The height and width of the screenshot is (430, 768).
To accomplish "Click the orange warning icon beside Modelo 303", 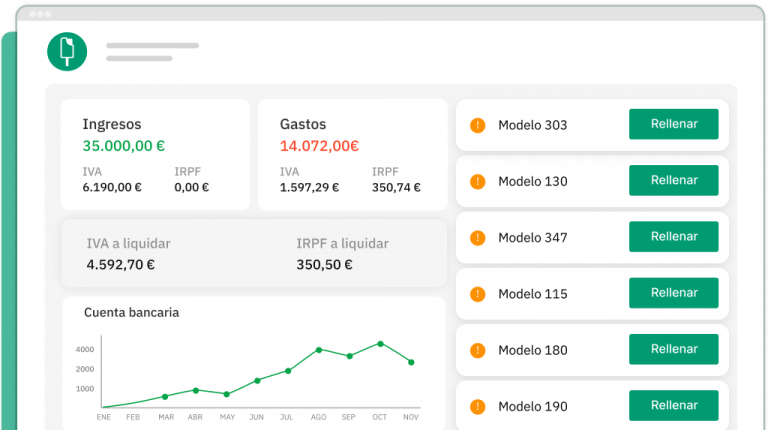I will (x=477, y=125).
